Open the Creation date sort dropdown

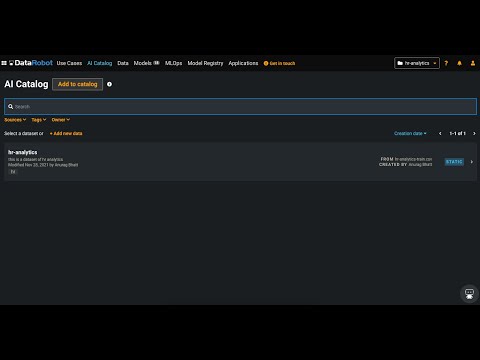point(410,133)
